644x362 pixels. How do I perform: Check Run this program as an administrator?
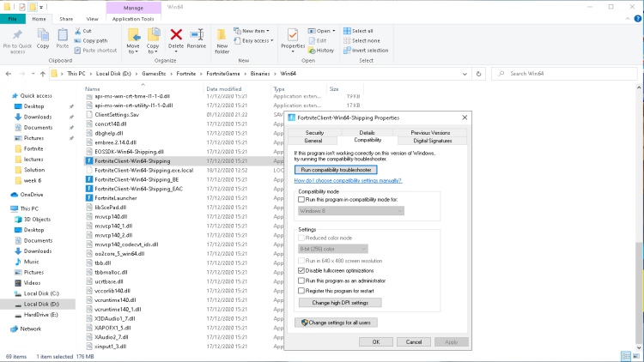pos(301,281)
